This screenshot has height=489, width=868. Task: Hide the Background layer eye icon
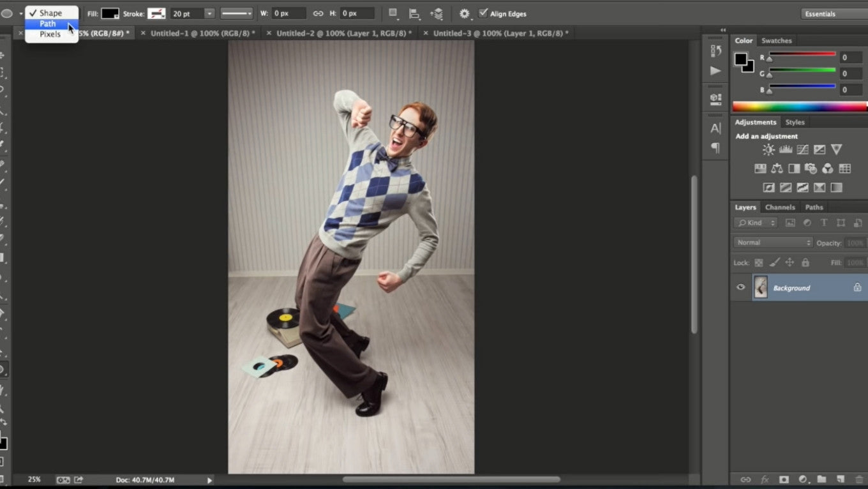(x=740, y=287)
